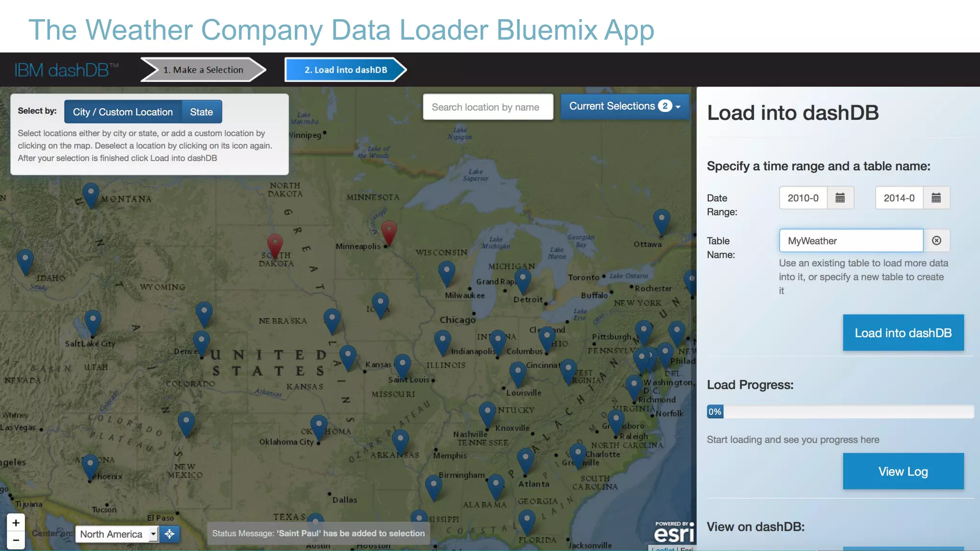Select the Atlanta map marker
The height and width of the screenshot is (551, 980).
525,461
